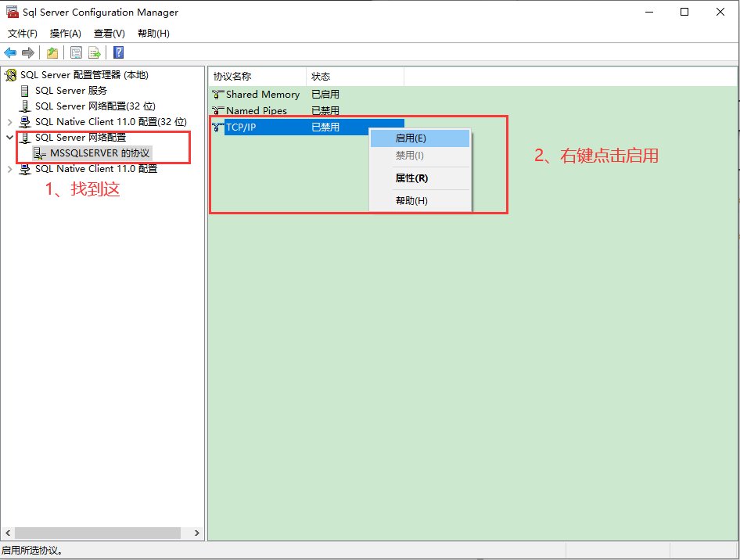Collapse the SQL Server 网络配置 node
This screenshot has height=560, width=740.
click(x=10, y=138)
